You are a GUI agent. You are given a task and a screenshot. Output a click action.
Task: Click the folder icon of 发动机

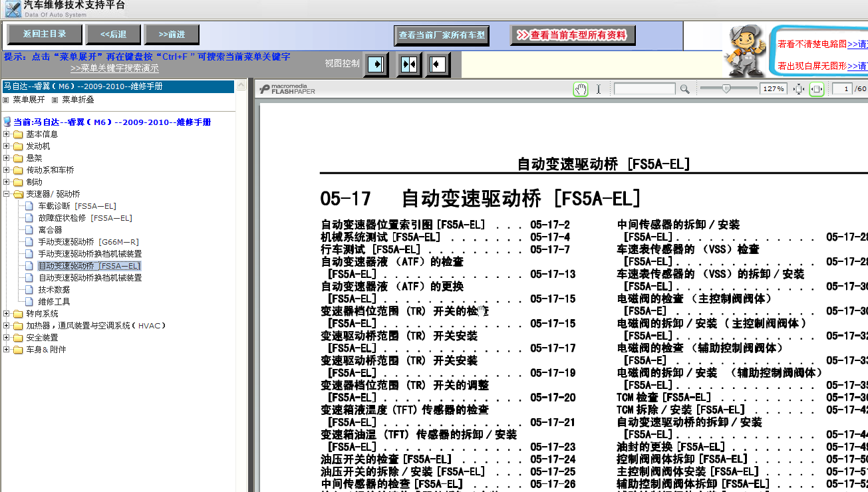coord(18,146)
